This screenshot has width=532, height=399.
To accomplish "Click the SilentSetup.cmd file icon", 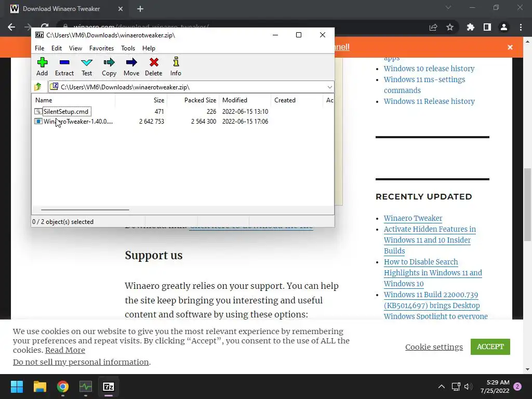I will 38,112.
